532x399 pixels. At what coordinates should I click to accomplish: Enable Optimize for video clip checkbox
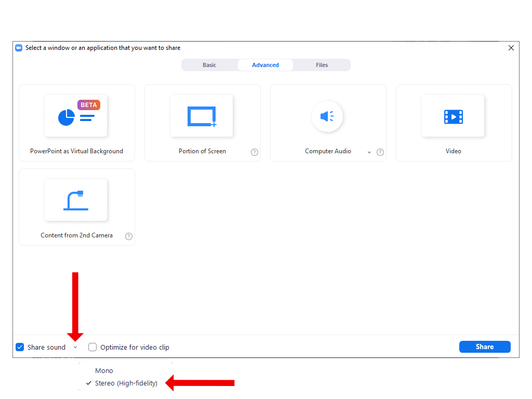coord(92,347)
